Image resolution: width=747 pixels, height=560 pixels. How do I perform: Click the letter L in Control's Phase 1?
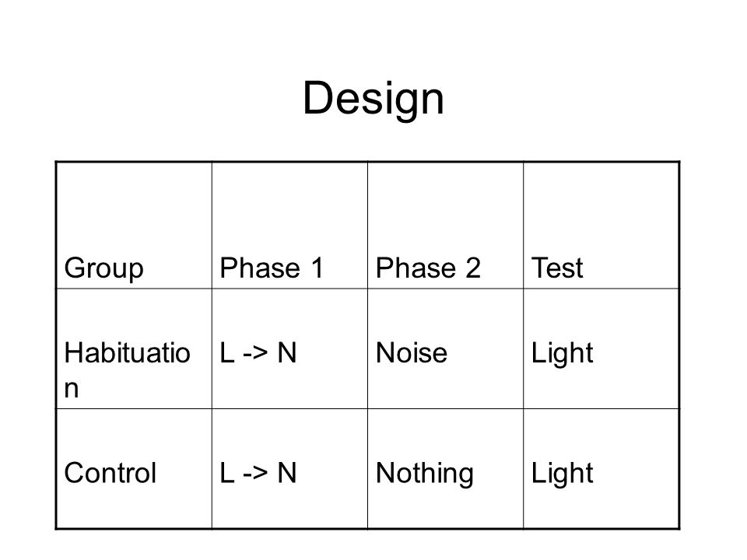coord(227,474)
